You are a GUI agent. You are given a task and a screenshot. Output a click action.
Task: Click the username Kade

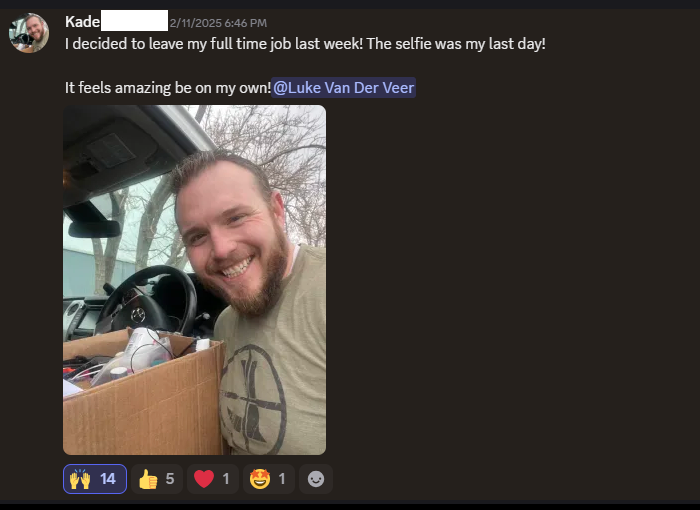(83, 22)
